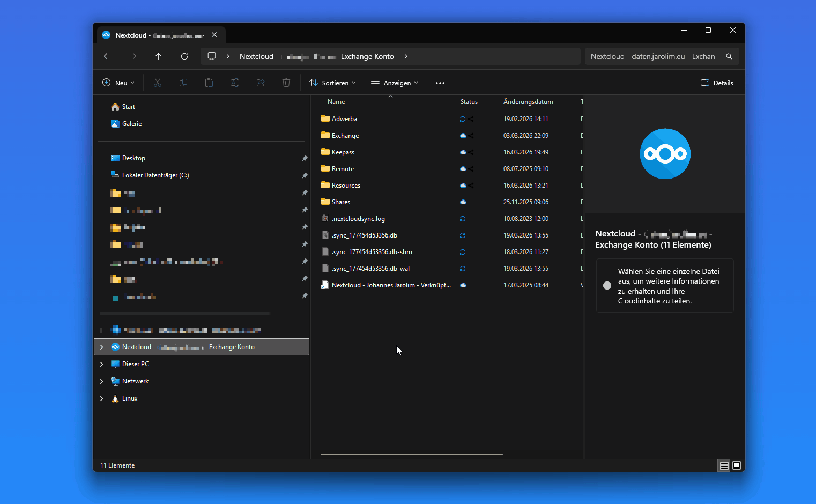Click the Copy icon in toolbar

coord(183,83)
